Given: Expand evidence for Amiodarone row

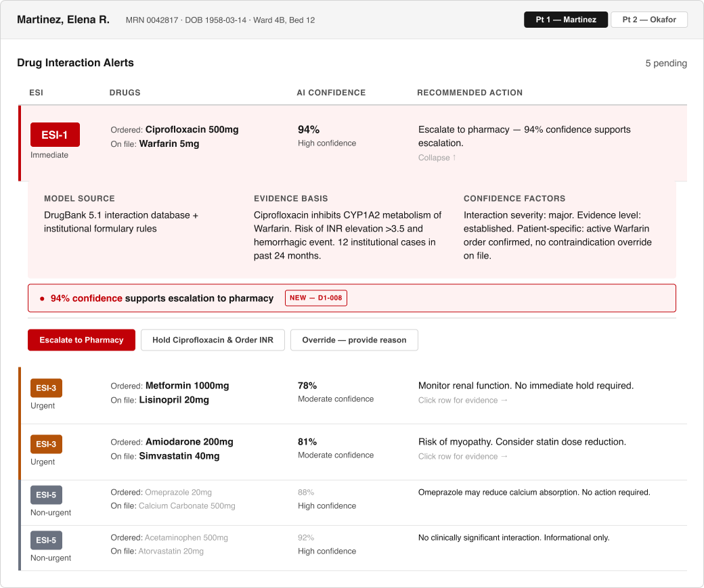Looking at the screenshot, I should pyautogui.click(x=462, y=456).
